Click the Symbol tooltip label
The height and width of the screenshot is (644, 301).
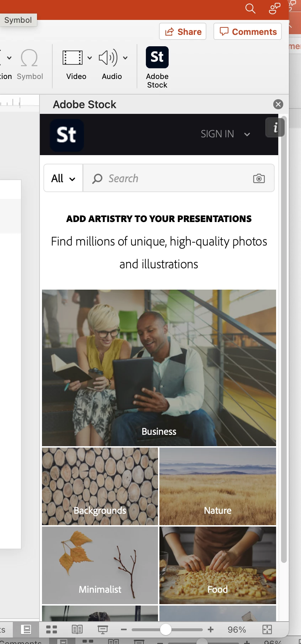[x=18, y=20]
